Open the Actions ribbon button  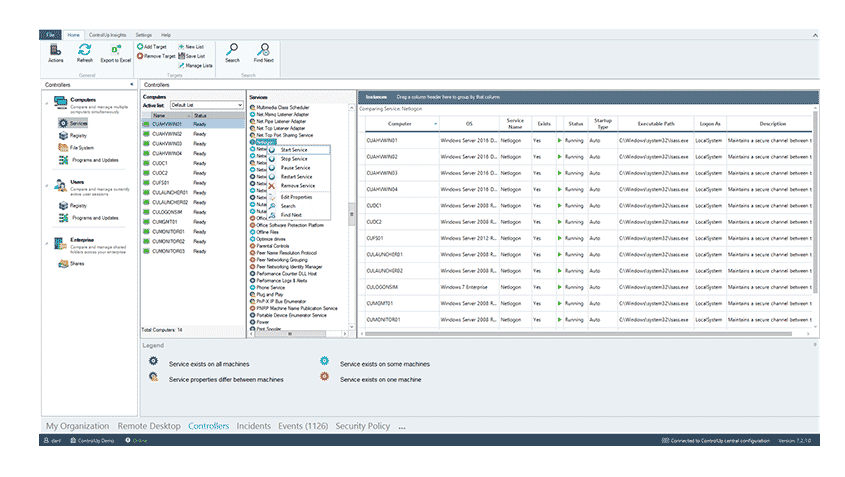[56, 53]
